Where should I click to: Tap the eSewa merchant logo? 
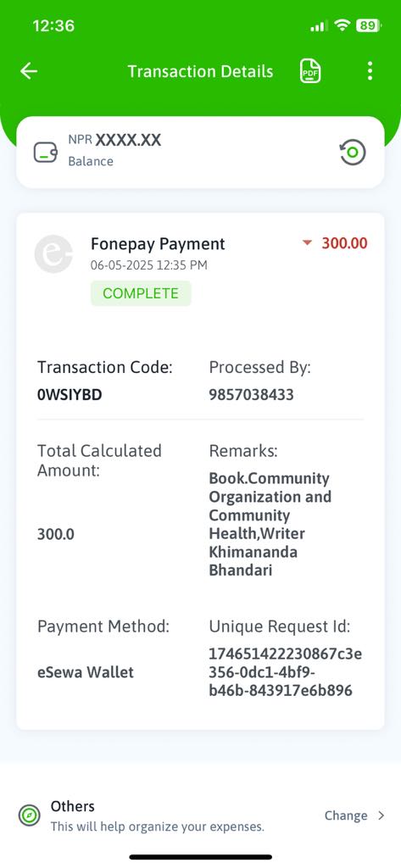(53, 254)
